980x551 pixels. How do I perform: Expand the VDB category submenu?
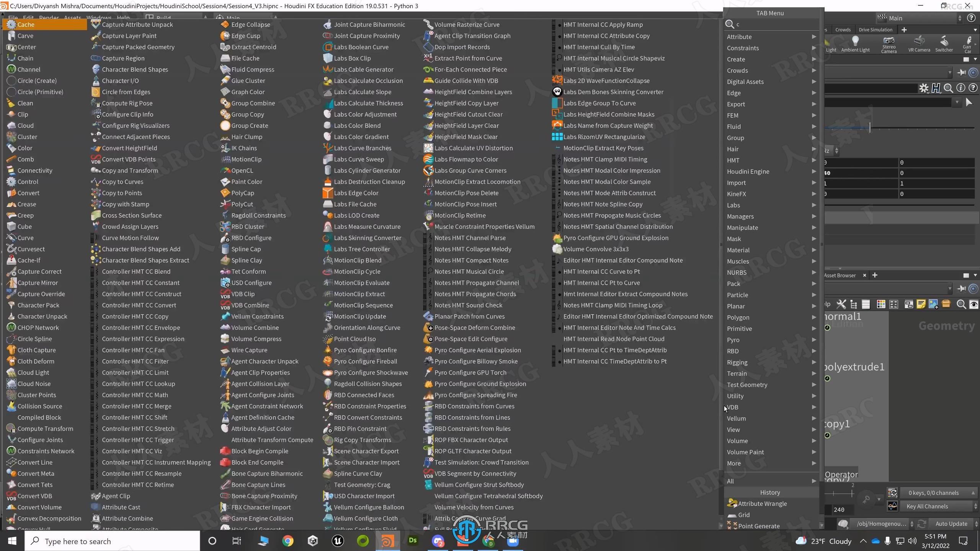pos(771,407)
